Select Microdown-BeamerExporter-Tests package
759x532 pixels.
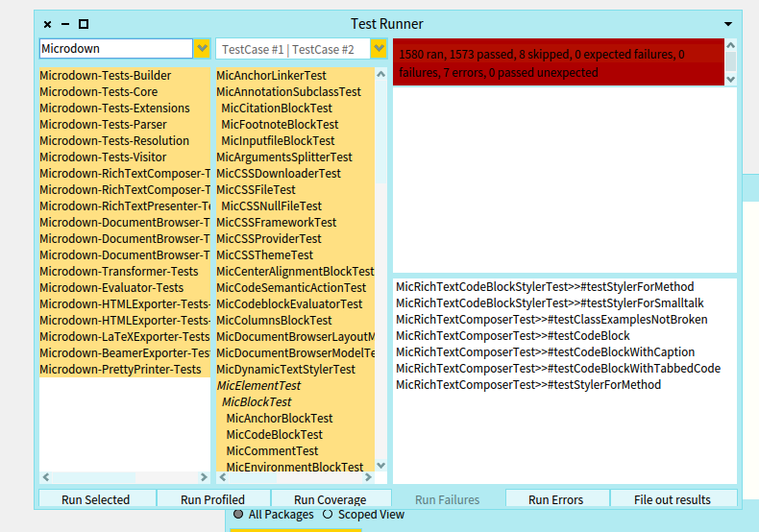(125, 353)
